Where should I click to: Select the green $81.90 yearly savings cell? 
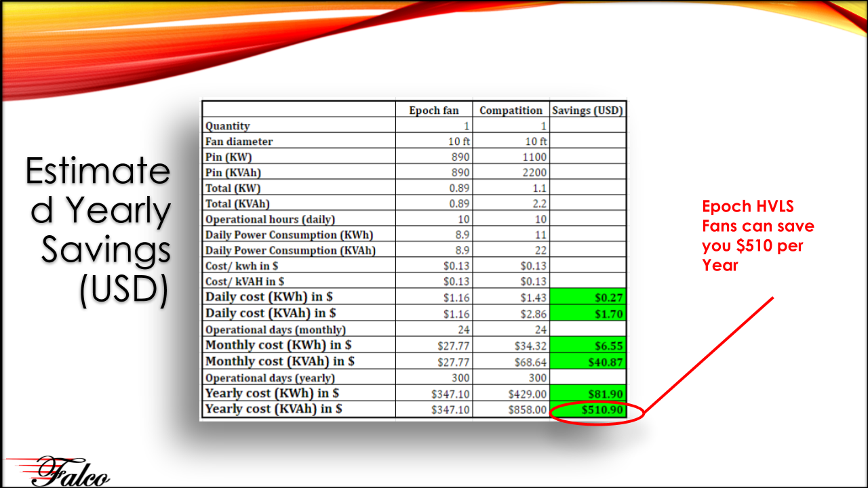tap(588, 393)
